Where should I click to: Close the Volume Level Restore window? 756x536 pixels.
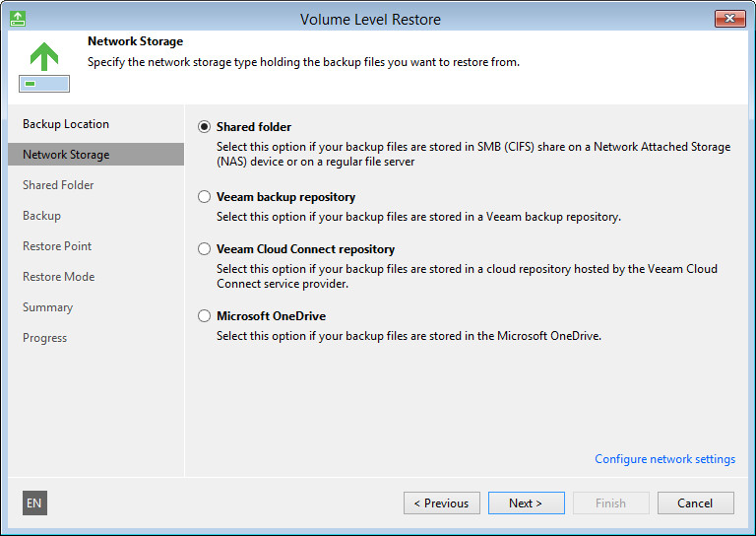click(x=728, y=19)
